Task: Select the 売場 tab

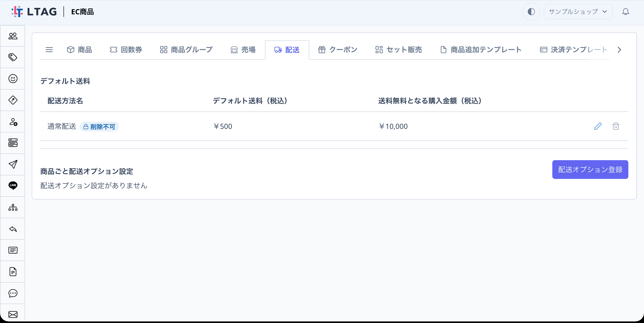Action: pos(243,50)
